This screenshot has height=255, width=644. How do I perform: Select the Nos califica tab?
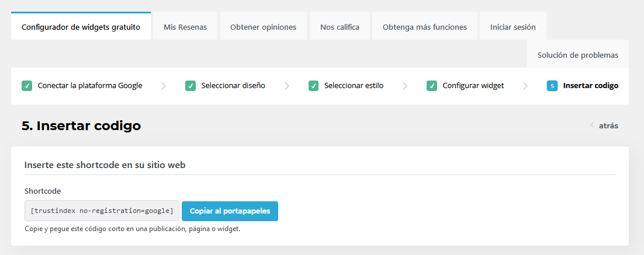coord(340,27)
